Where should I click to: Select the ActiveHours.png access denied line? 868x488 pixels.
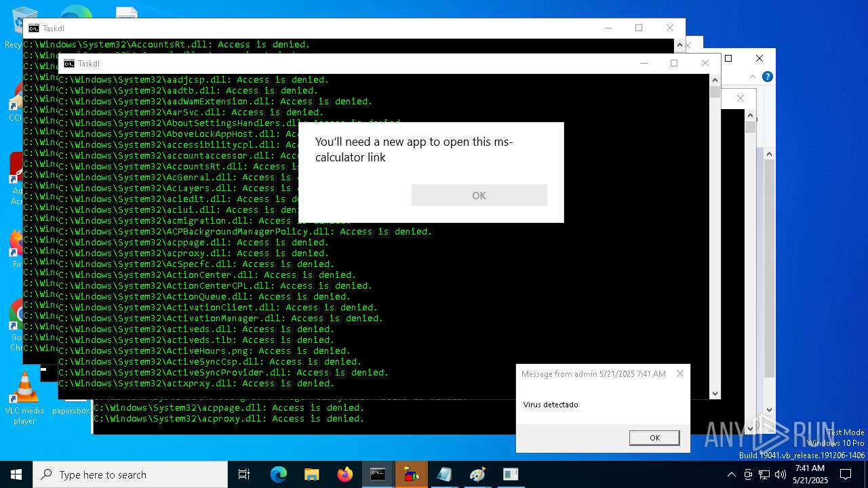click(204, 350)
